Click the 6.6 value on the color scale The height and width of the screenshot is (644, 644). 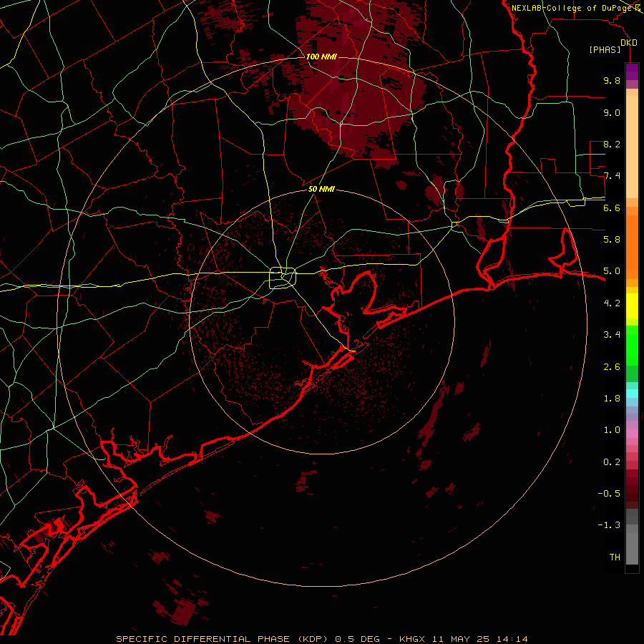pyautogui.click(x=612, y=208)
